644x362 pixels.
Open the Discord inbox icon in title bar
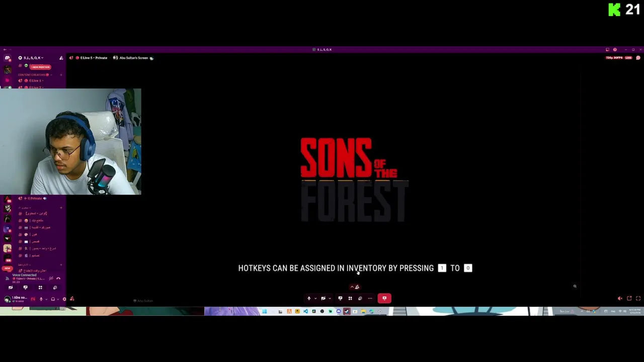[x=607, y=49]
